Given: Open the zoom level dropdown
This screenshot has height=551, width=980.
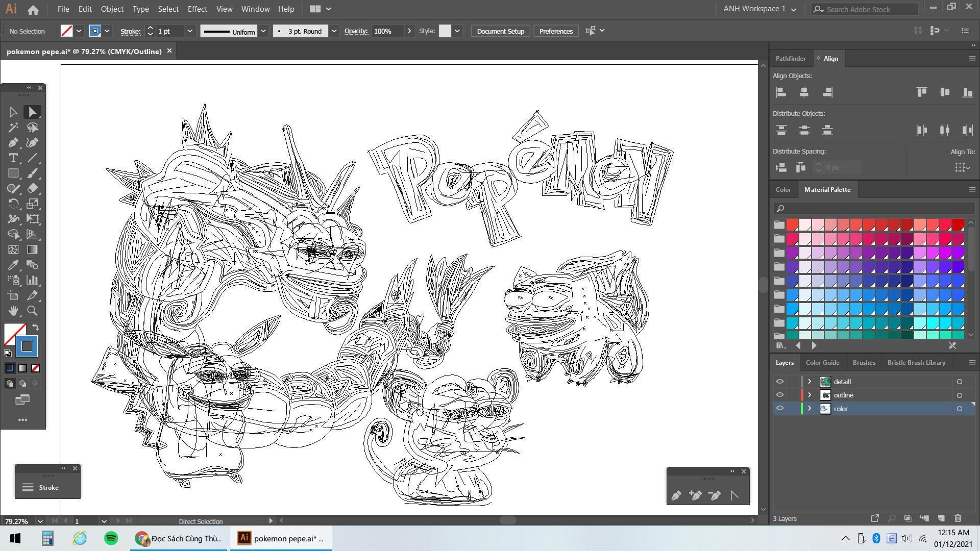Looking at the screenshot, I should (40, 521).
